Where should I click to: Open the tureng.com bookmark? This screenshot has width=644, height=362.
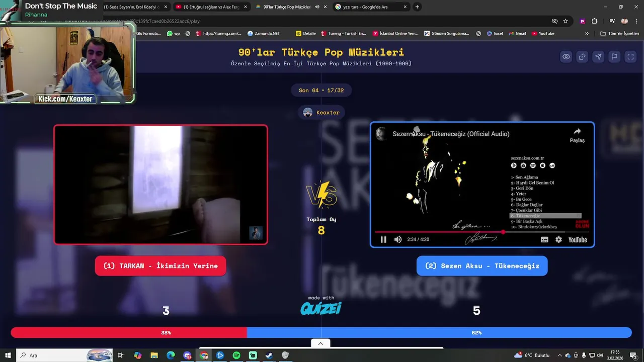pos(218,34)
